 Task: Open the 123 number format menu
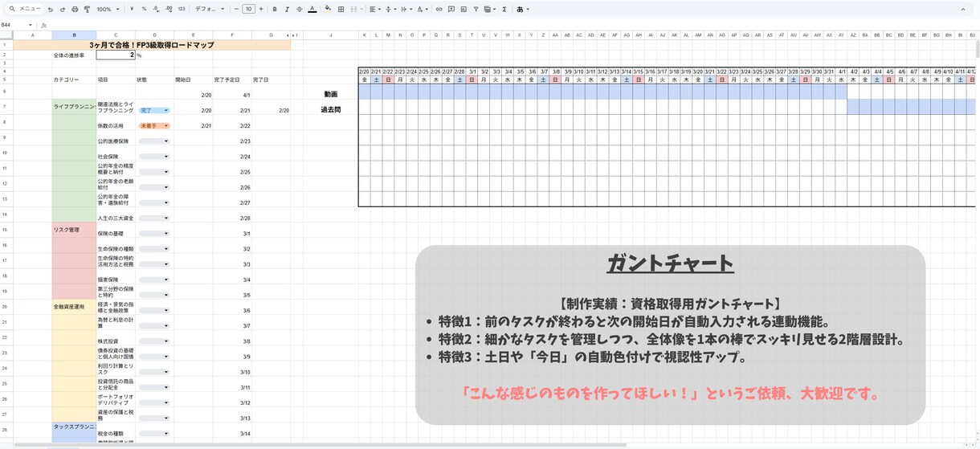click(182, 9)
